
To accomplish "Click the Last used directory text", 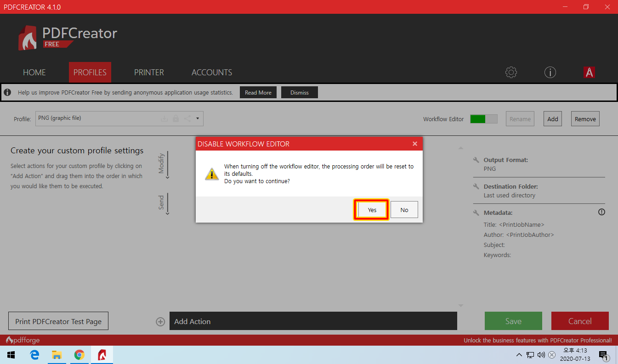I will [510, 196].
